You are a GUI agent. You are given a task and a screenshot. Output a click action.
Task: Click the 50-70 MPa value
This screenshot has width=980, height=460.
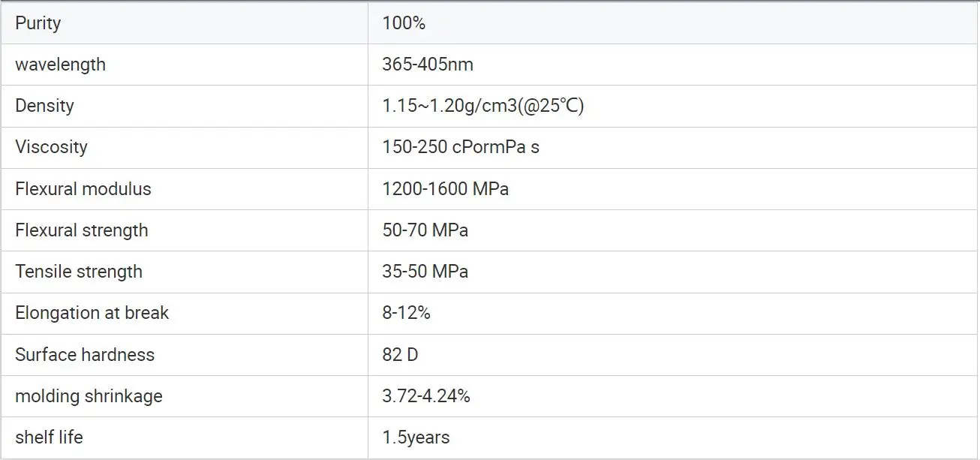pyautogui.click(x=425, y=230)
